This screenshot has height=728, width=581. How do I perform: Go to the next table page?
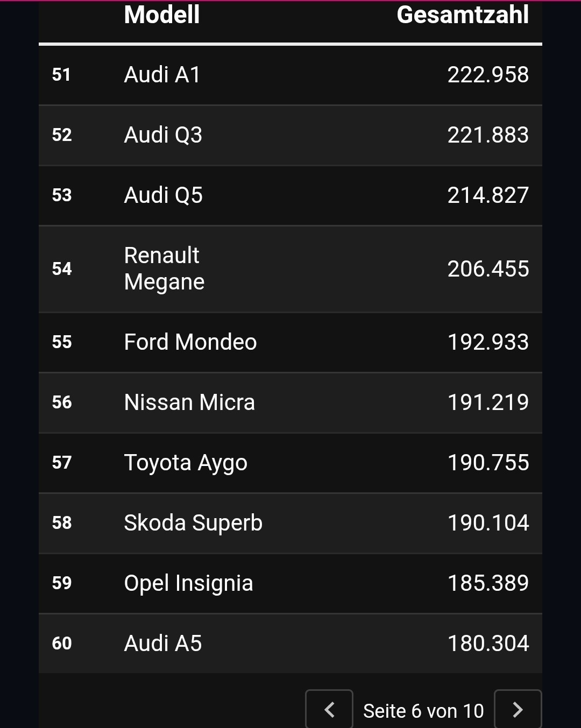(518, 710)
